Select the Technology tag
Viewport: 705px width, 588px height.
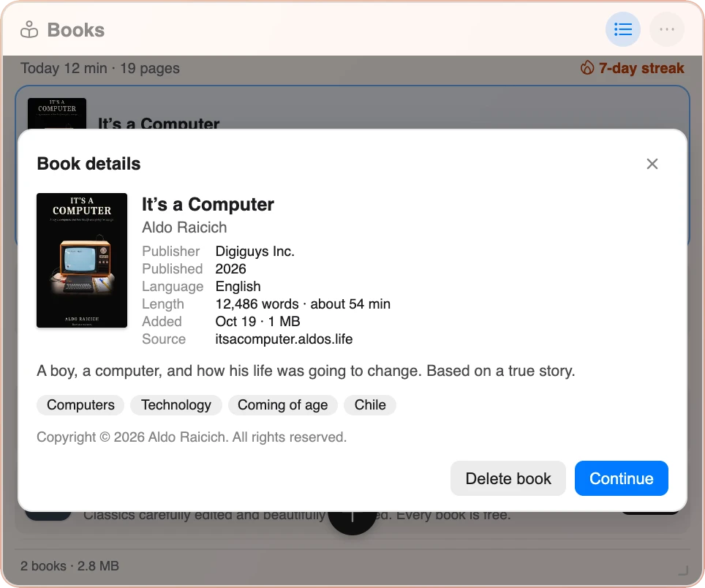(176, 405)
